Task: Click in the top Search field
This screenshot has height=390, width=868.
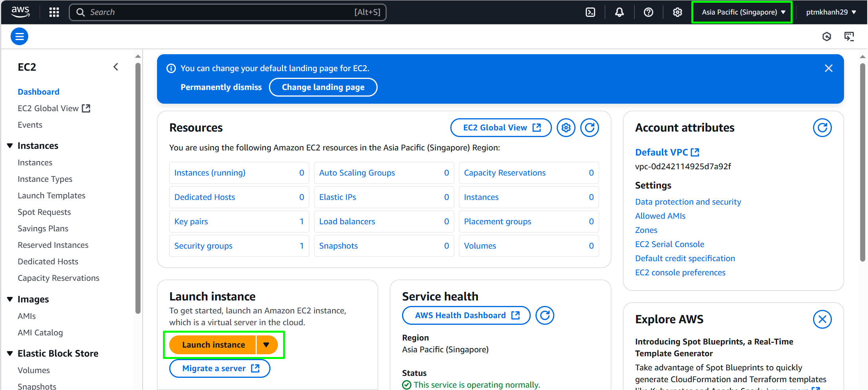Action: [x=228, y=12]
